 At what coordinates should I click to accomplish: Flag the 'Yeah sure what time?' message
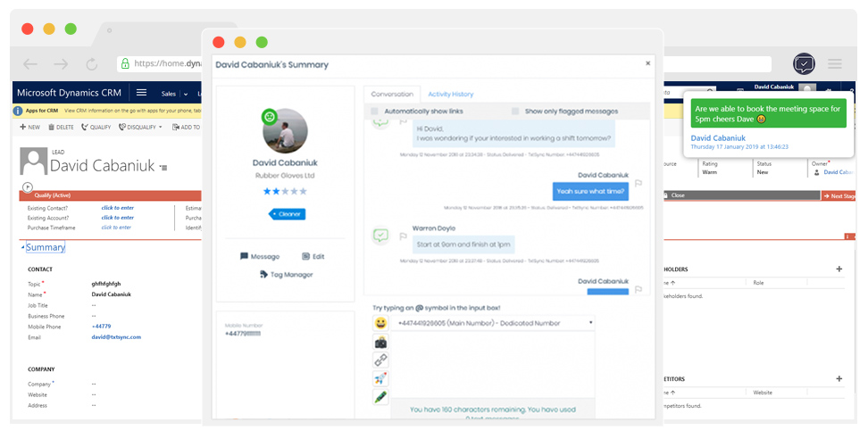638,184
